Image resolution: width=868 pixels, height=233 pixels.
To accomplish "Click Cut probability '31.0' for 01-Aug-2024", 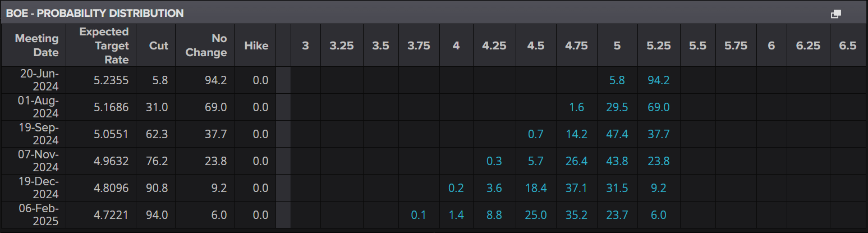I will 157,107.
